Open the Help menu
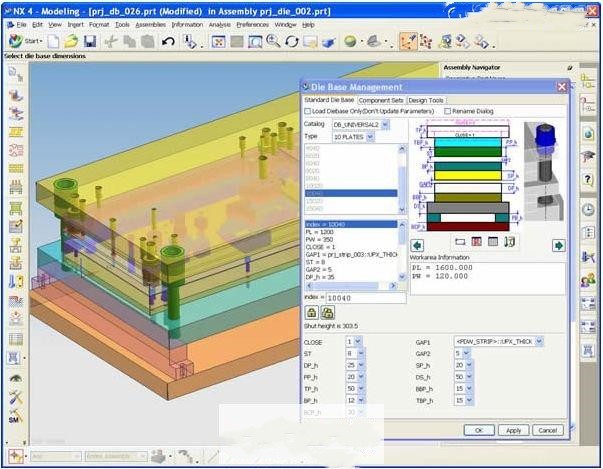Image resolution: width=603 pixels, height=469 pixels. pos(308,25)
